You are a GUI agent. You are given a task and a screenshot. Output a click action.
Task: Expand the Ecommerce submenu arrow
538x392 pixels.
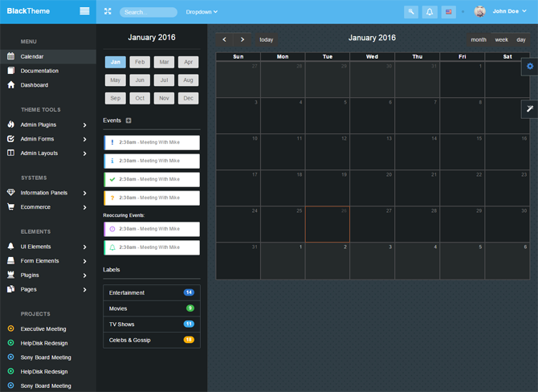85,207
